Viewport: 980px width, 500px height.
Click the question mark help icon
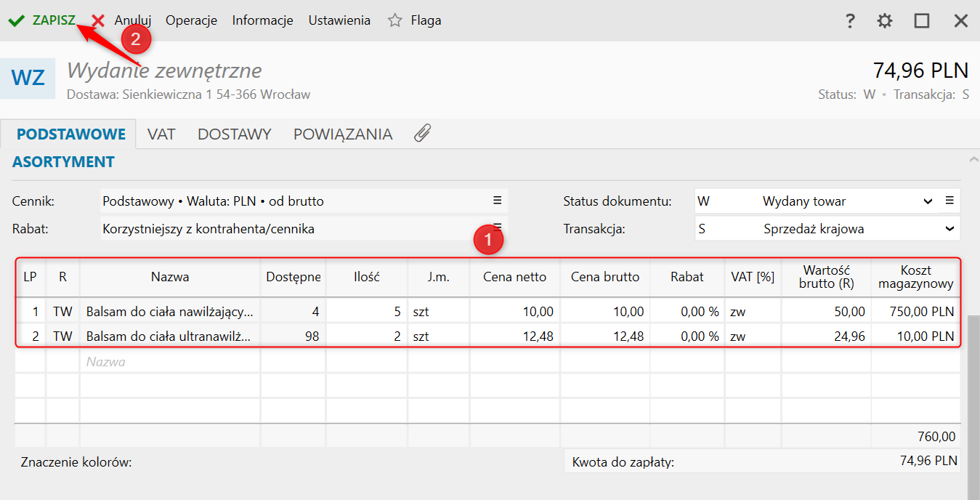click(x=850, y=21)
